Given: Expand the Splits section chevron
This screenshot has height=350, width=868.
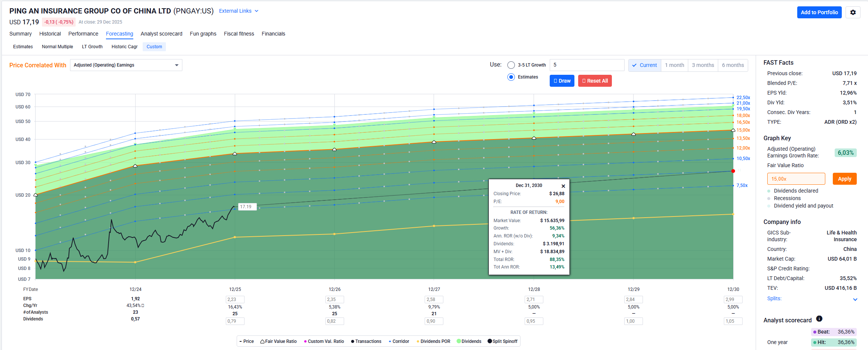Looking at the screenshot, I should (855, 299).
